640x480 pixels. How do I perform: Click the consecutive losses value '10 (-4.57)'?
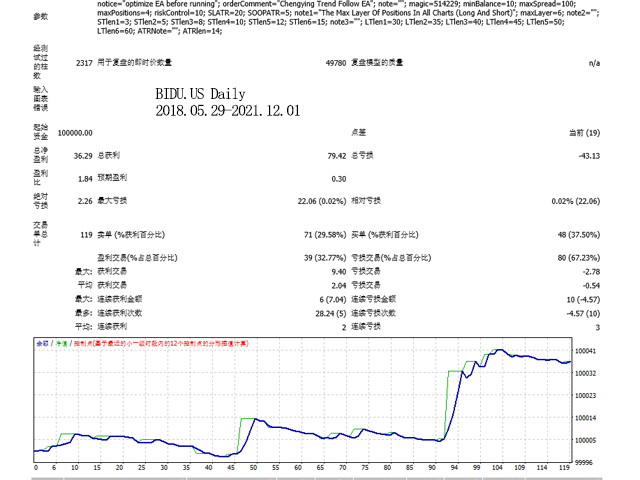point(583,300)
